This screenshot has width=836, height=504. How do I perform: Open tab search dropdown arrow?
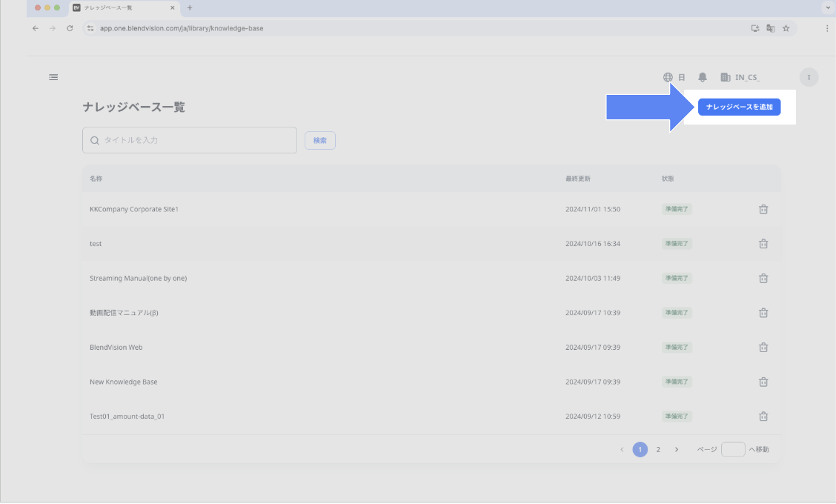[x=827, y=8]
